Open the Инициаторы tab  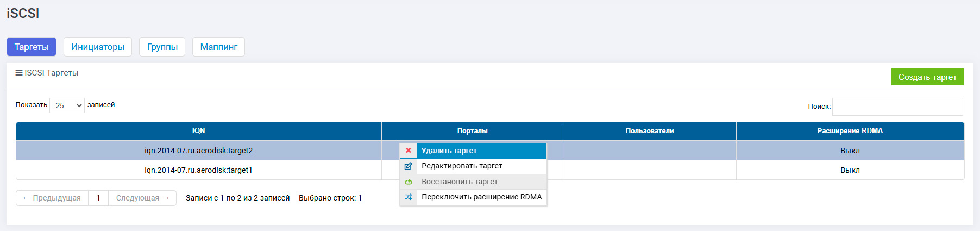pos(98,47)
